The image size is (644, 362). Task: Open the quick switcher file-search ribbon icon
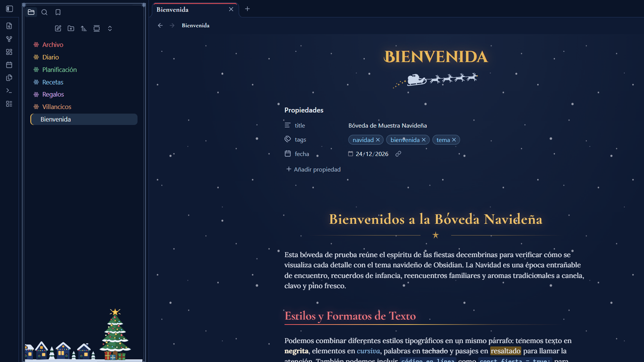9,26
